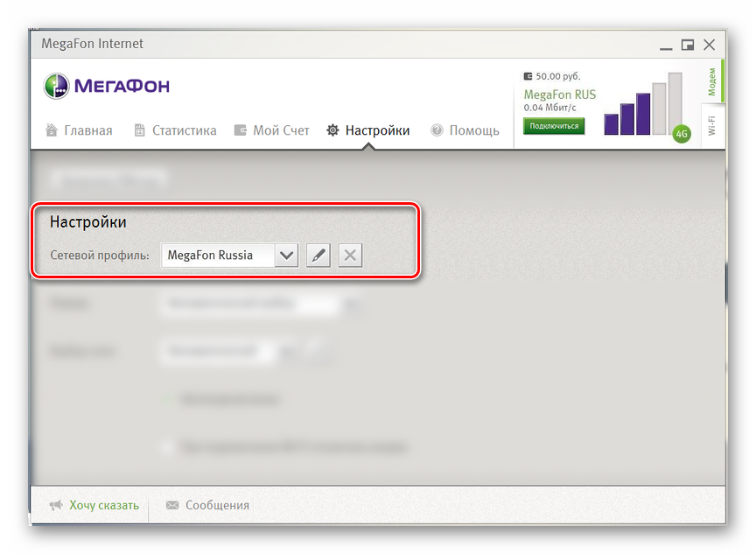The width and height of the screenshot is (756, 554).
Task: Click the house icon of Главная
Action: point(52,130)
